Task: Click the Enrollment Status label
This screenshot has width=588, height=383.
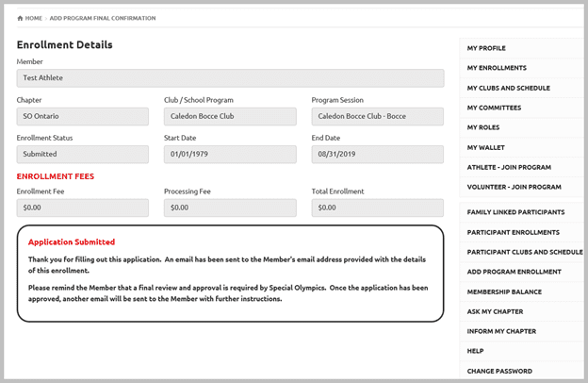Action: tap(44, 138)
